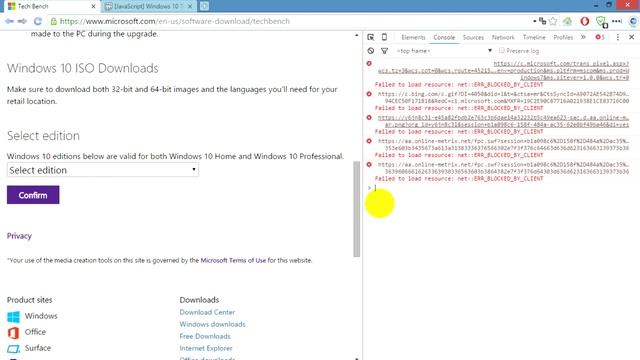Clear the console log
640x360 pixels.
[x=371, y=51]
